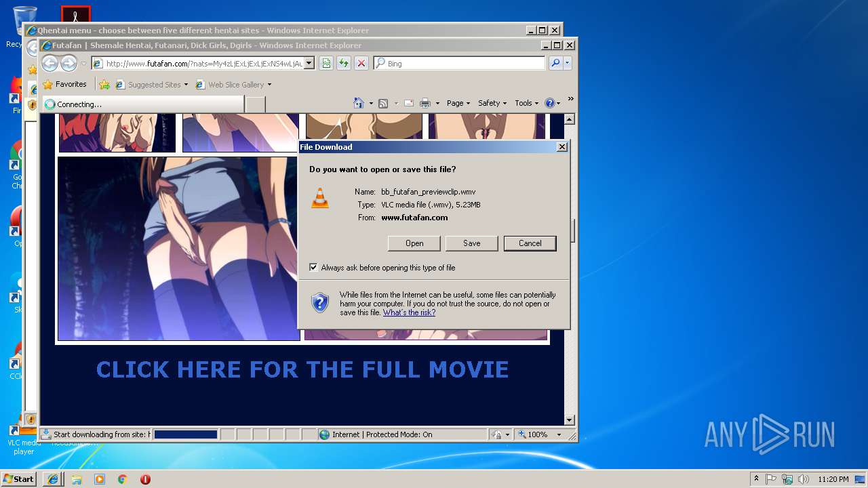Expand the address bar autocomplete dropdown
The width and height of the screenshot is (868, 488).
coord(309,64)
